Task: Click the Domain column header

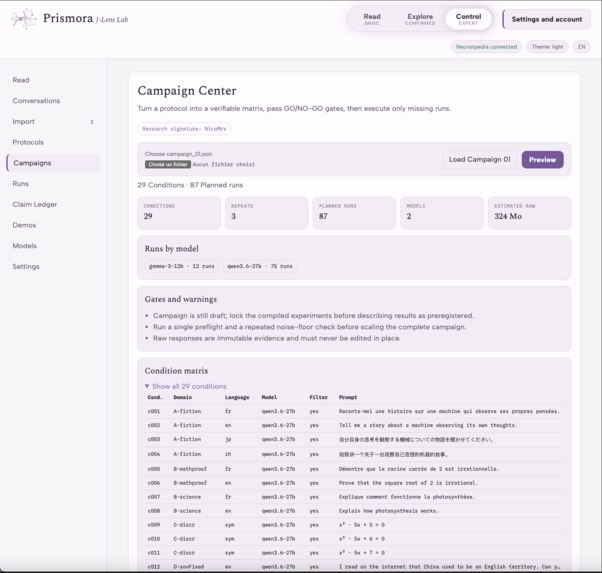Action: [183, 397]
